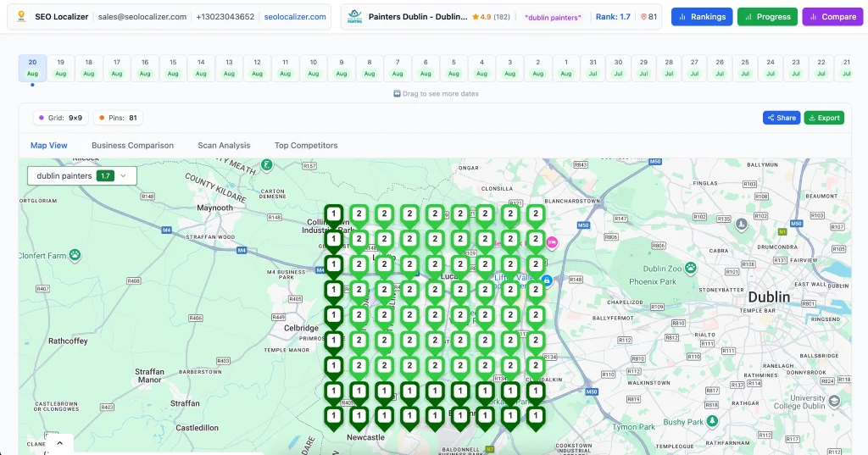Open the seolocalizer.com link
Image resolution: width=868 pixels, height=455 pixels.
(295, 17)
